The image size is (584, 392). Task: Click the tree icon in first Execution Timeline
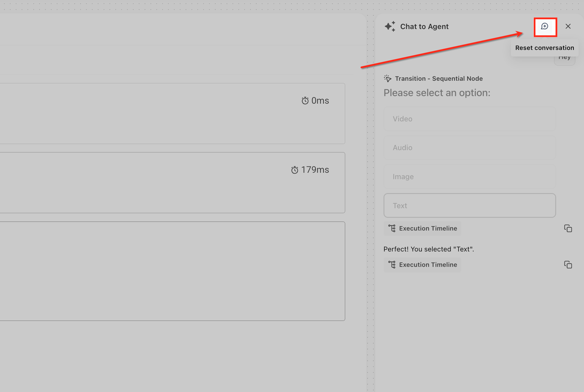[392, 229]
